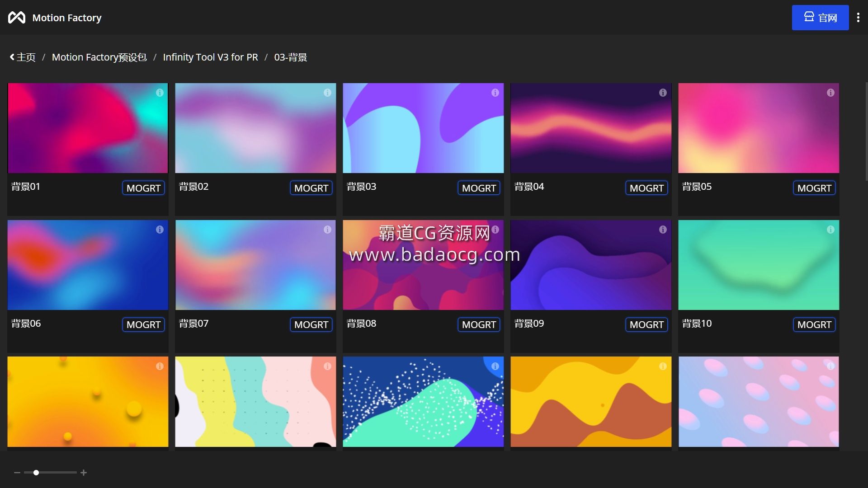
Task: Click MOGRT badge of 背景06
Action: click(x=143, y=324)
